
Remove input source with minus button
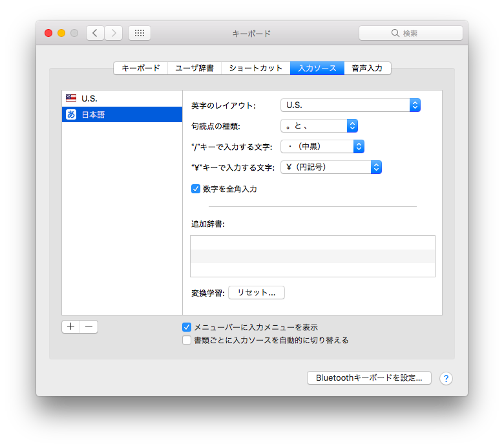point(89,326)
